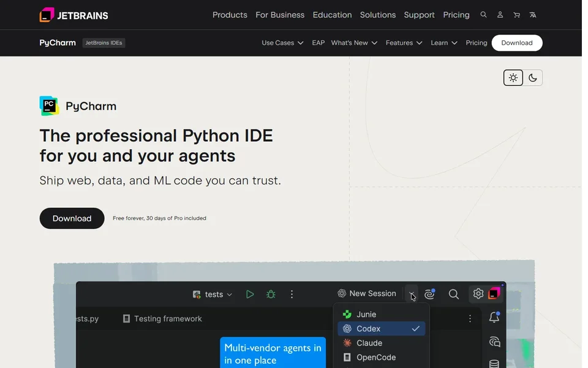Viewport: 588px width, 368px height.
Task: Open the notifications bell icon
Action: coord(494,317)
